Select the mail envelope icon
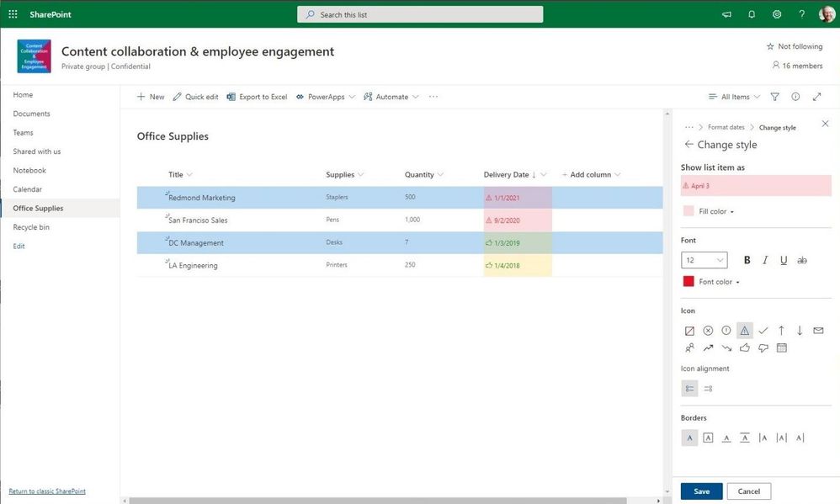The height and width of the screenshot is (504, 840). coord(818,331)
